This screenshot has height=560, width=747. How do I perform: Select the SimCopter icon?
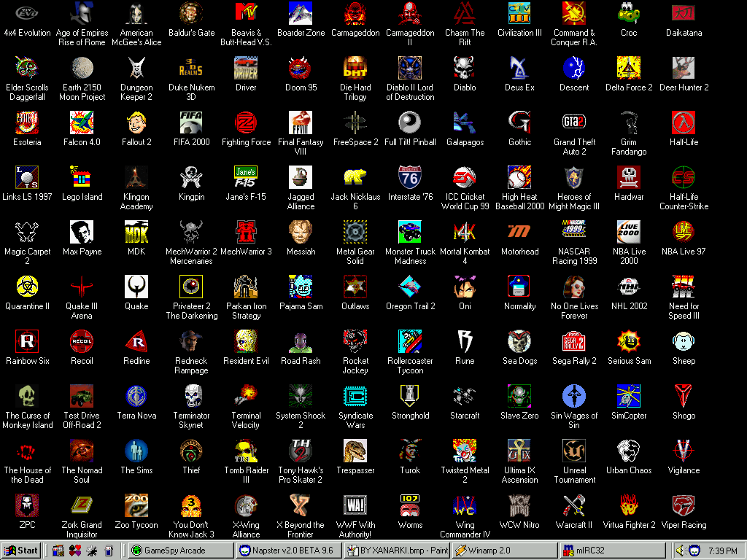click(629, 396)
